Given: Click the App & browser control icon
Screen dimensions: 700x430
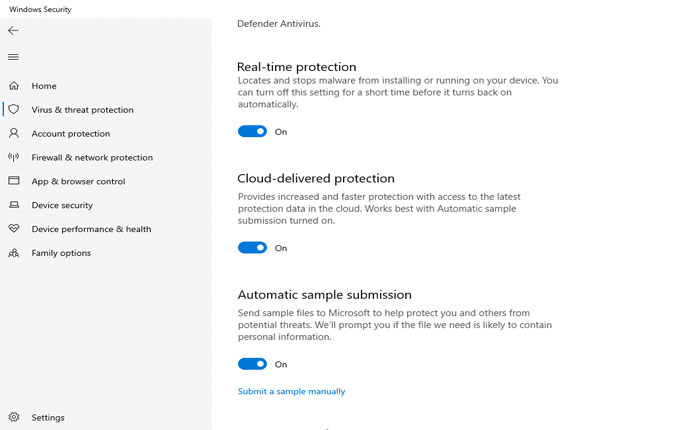Looking at the screenshot, I should pos(14,181).
